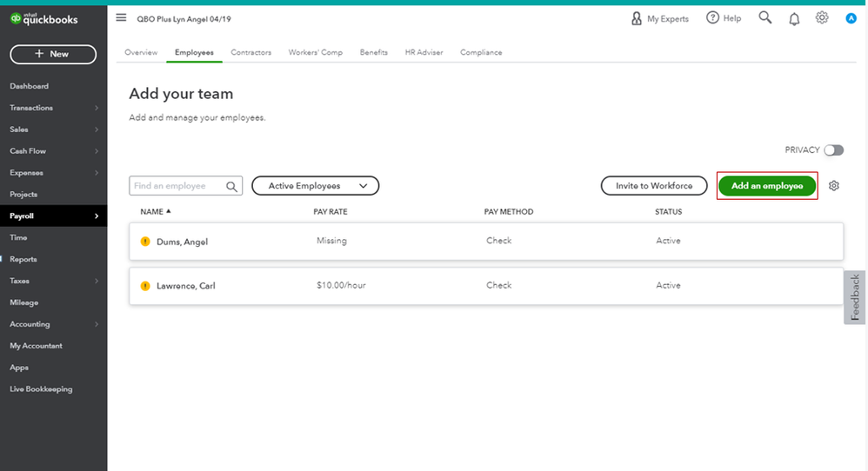Switch to the Overview tab
The image size is (868, 471).
[141, 52]
